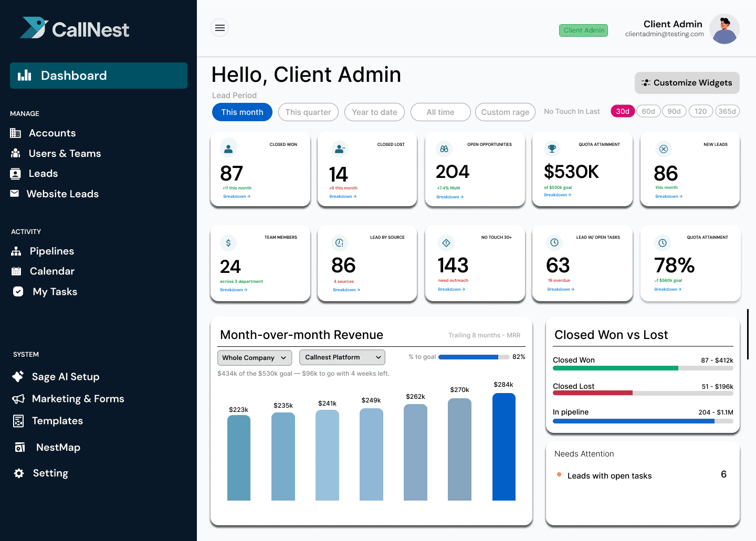Click the CallNest logo
The height and width of the screenshot is (541, 756).
tap(75, 28)
